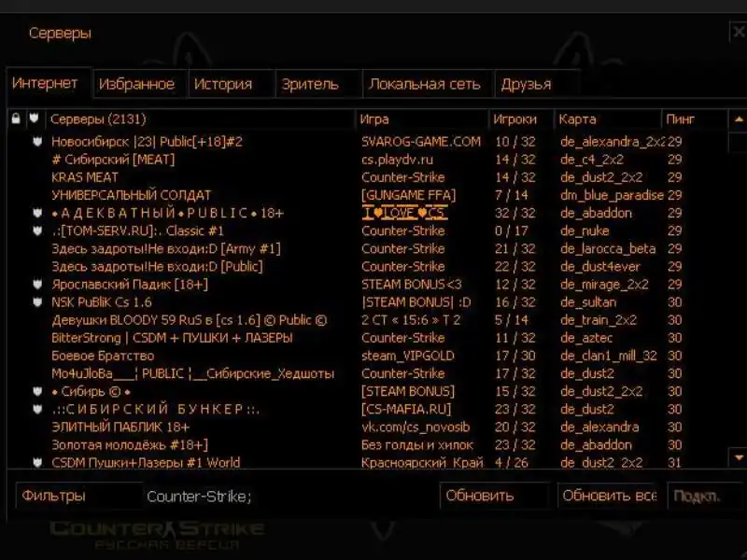Sort servers by the Игроки column

pos(521,119)
